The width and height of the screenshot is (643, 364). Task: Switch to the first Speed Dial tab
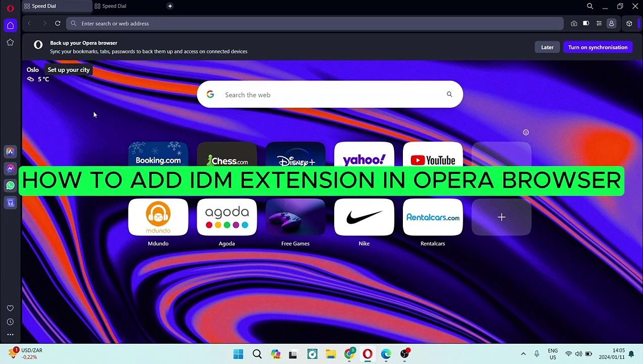[57, 6]
